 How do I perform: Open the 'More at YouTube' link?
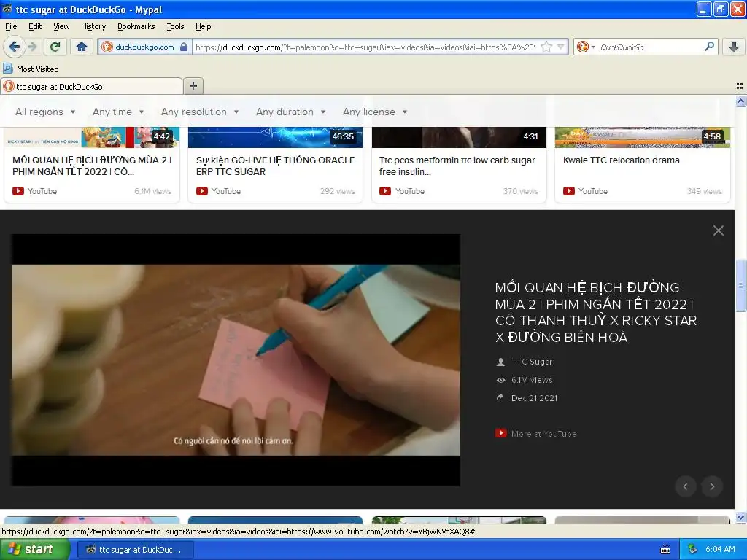pyautogui.click(x=536, y=433)
